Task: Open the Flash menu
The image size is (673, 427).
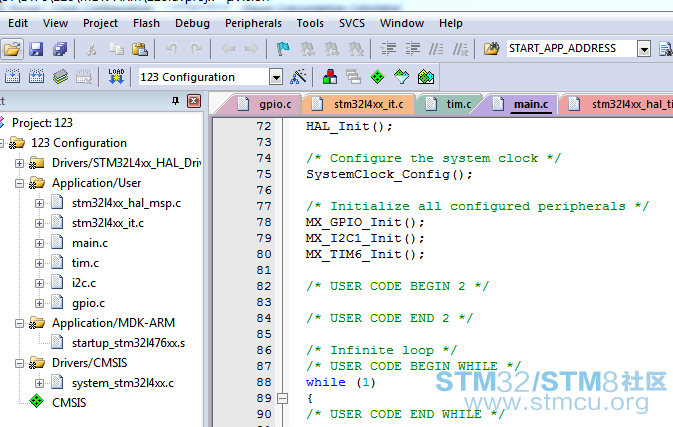Action: [x=146, y=23]
